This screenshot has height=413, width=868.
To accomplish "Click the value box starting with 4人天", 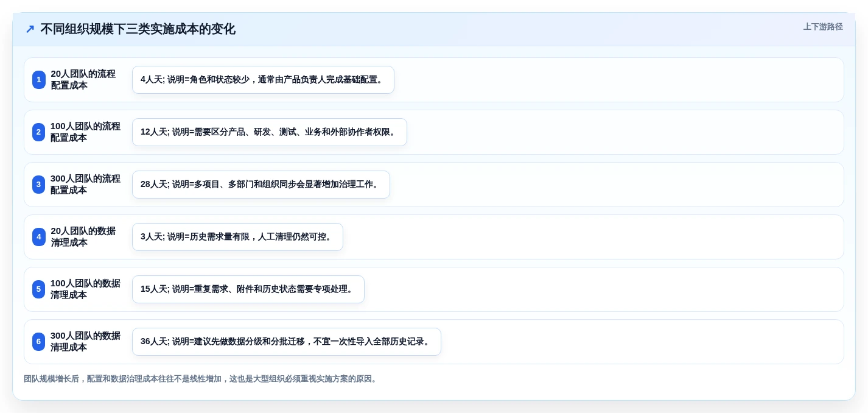I will pyautogui.click(x=263, y=80).
